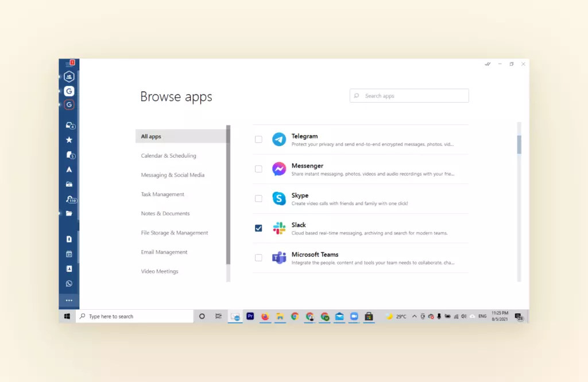The width and height of the screenshot is (588, 382).
Task: Click the Windows Start button
Action: pyautogui.click(x=67, y=316)
